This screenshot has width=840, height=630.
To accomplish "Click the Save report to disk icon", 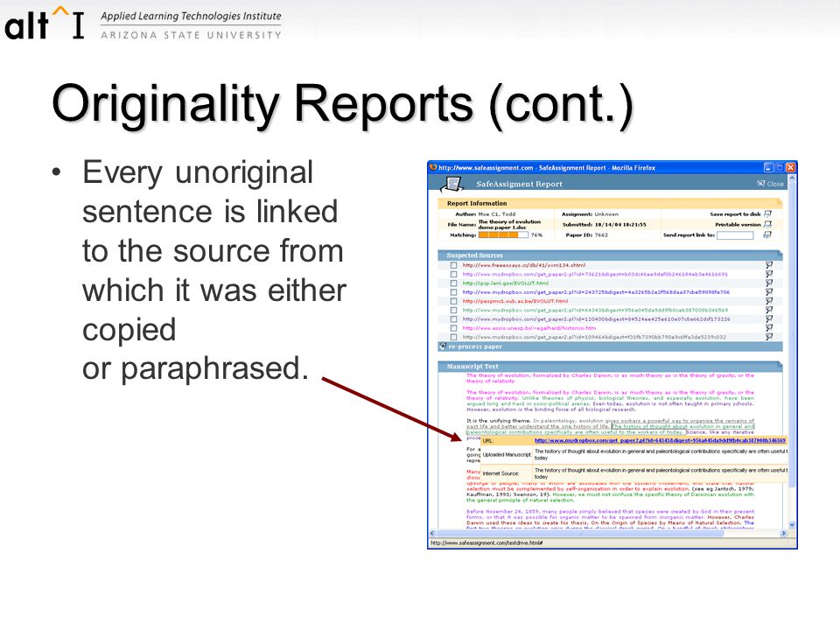I will [767, 213].
